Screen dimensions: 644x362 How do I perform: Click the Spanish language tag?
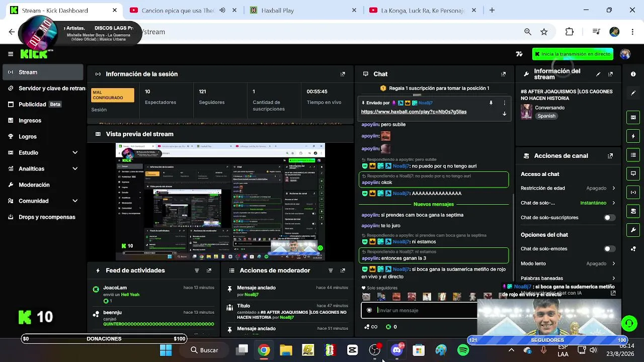click(546, 116)
